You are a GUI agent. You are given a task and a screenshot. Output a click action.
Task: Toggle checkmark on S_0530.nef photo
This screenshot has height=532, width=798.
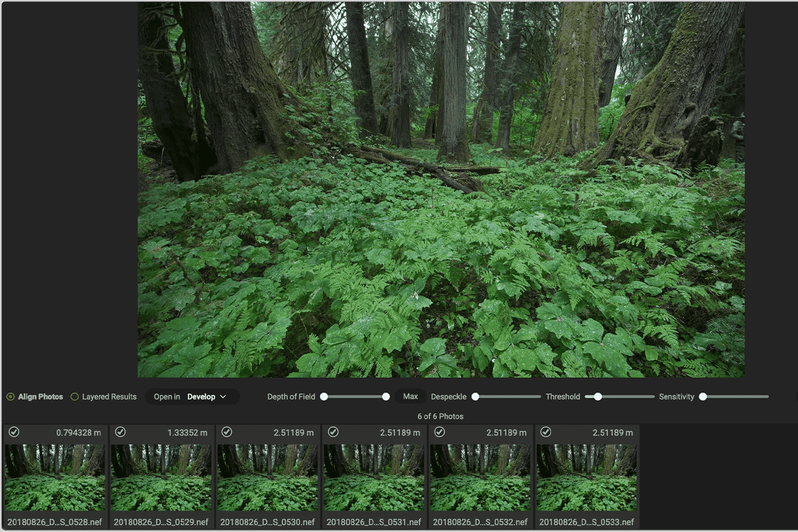pyautogui.click(x=227, y=432)
